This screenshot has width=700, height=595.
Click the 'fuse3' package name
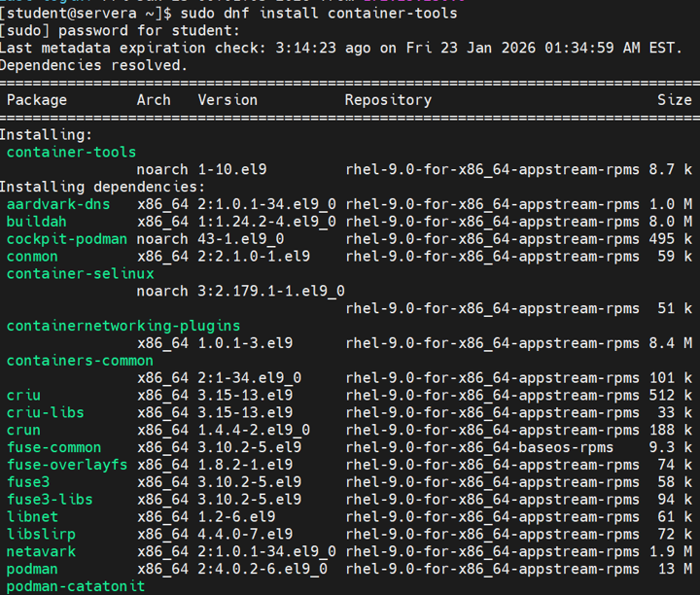pos(28,482)
